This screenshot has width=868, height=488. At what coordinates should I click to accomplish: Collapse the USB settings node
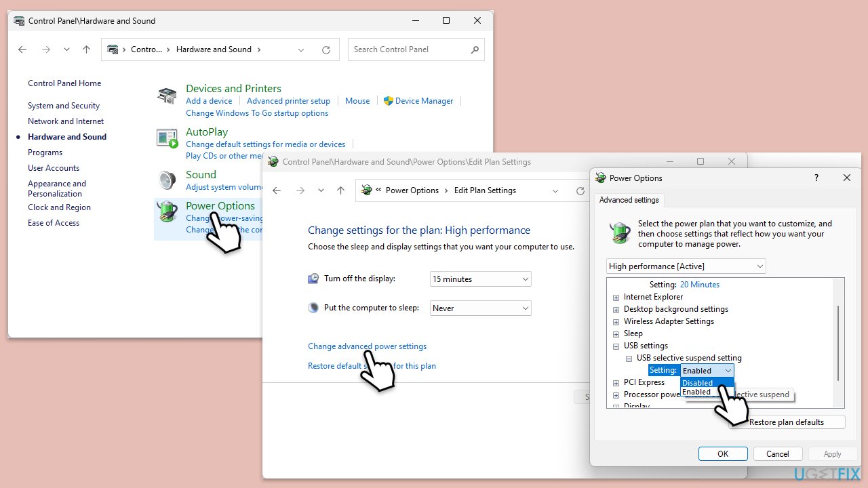click(x=616, y=346)
